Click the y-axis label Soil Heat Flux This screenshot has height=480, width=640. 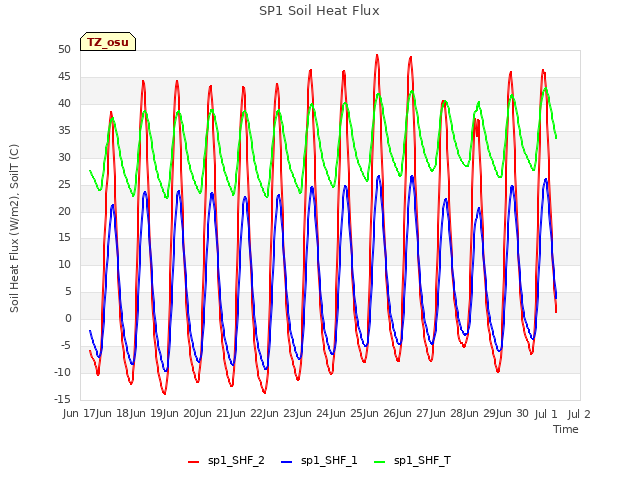[14, 228]
